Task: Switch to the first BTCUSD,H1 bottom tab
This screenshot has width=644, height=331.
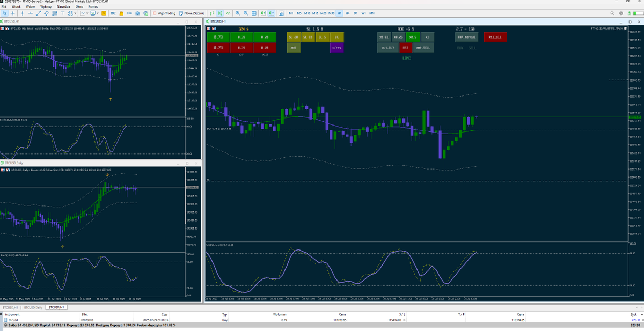Action: pyautogui.click(x=10, y=307)
